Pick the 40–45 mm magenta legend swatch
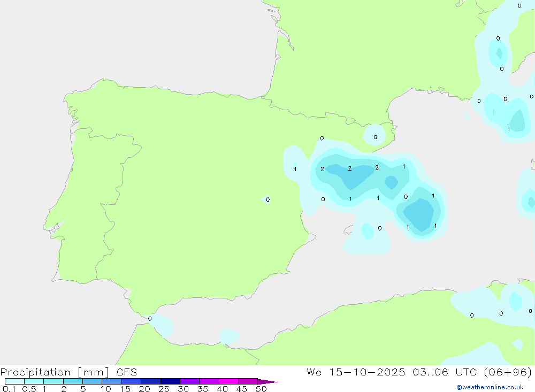The width and height of the screenshot is (535, 392). 228,381
